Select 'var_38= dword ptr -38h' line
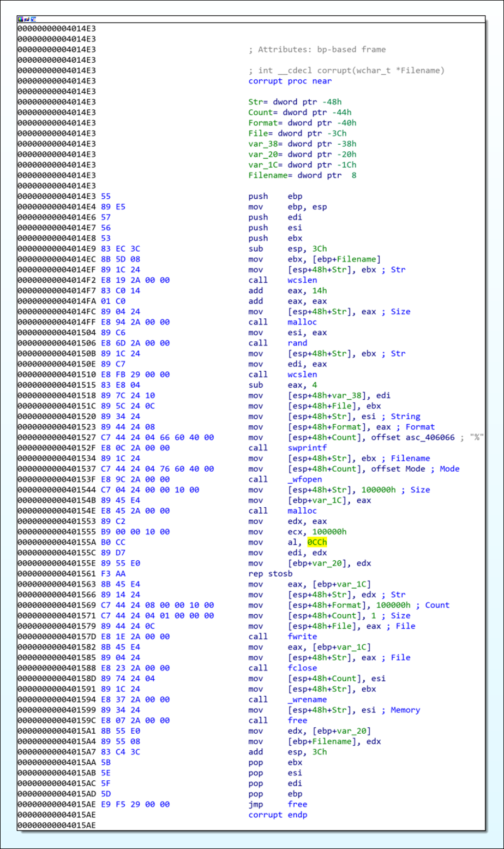This screenshot has width=504, height=849. coord(303,144)
